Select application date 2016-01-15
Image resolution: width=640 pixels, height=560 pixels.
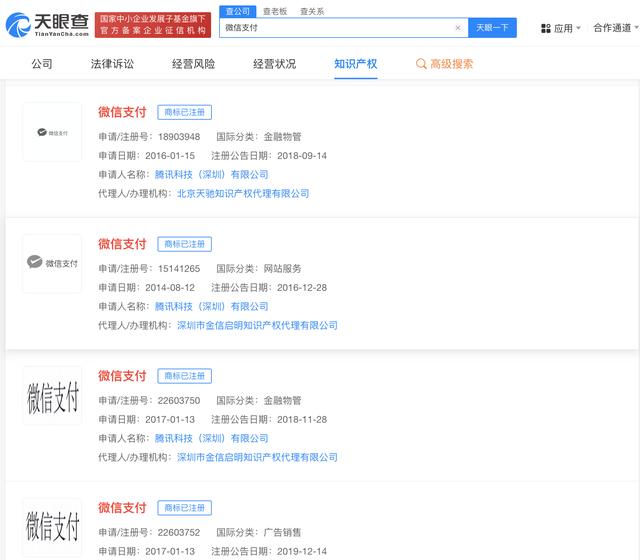pyautogui.click(x=170, y=156)
